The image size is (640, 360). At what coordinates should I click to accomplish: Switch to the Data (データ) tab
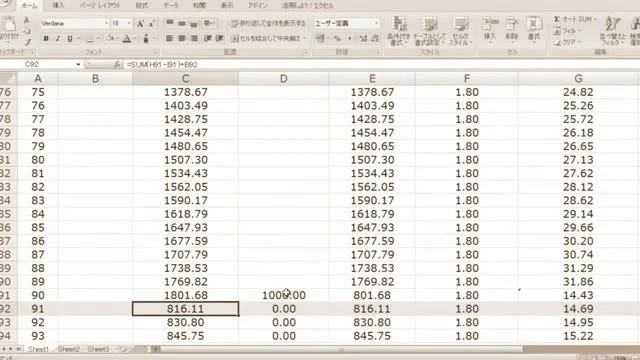click(x=171, y=6)
